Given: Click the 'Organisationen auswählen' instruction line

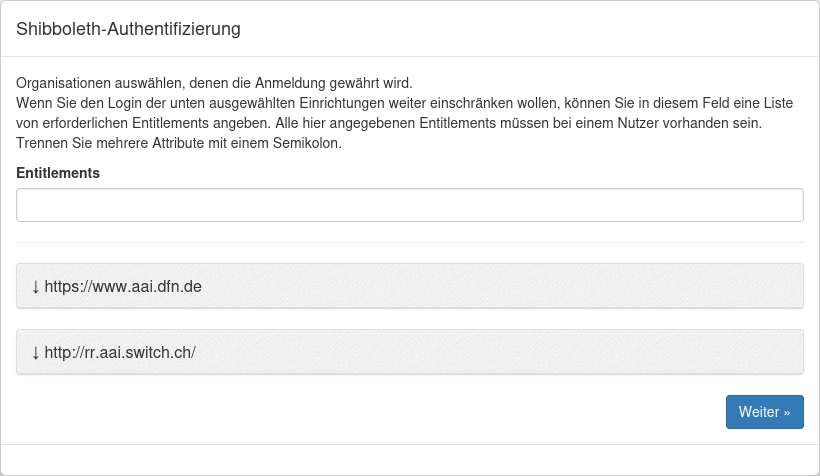Looking at the screenshot, I should click(x=214, y=83).
